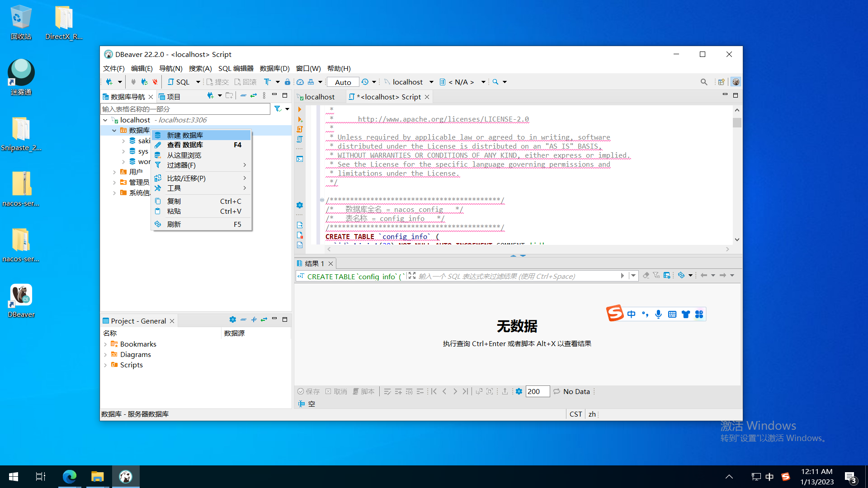Click the fetch size 200 input field
This screenshot has width=868, height=488.
coord(538,391)
